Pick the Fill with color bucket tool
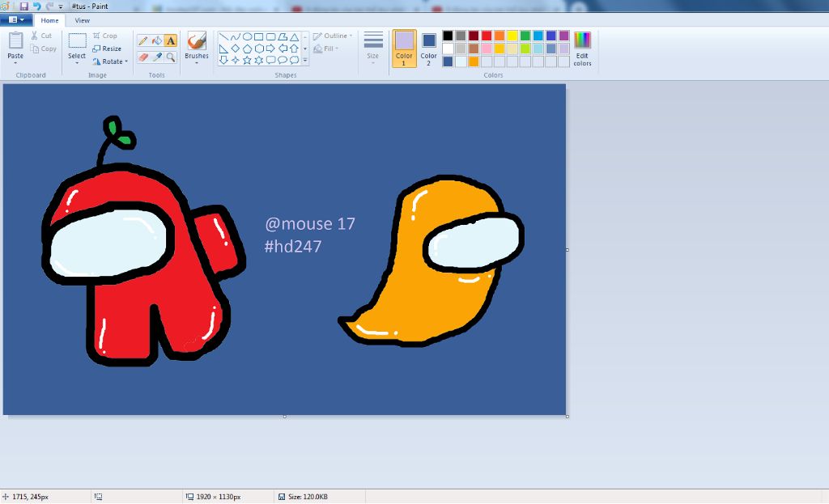The height and width of the screenshot is (504, 829). [157, 40]
